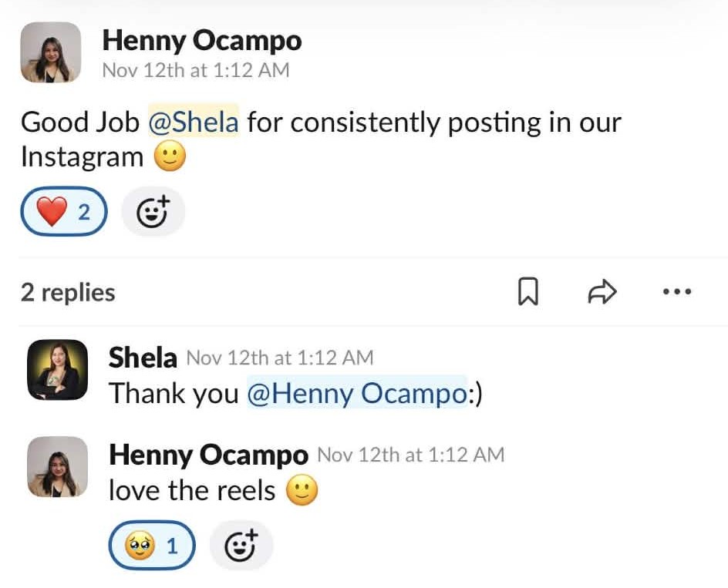Click the timestamp under the top Henny Ocampo name
This screenshot has height=588, width=728.
[196, 70]
